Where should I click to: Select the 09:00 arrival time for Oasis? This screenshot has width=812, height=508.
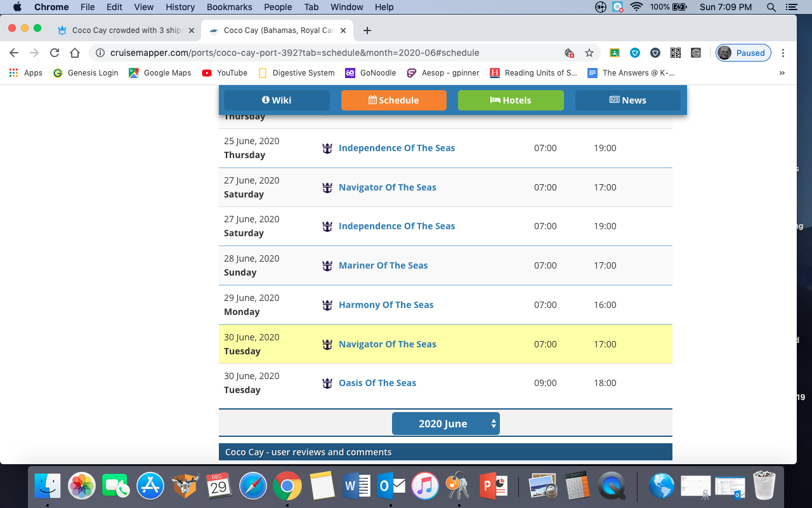[545, 383]
